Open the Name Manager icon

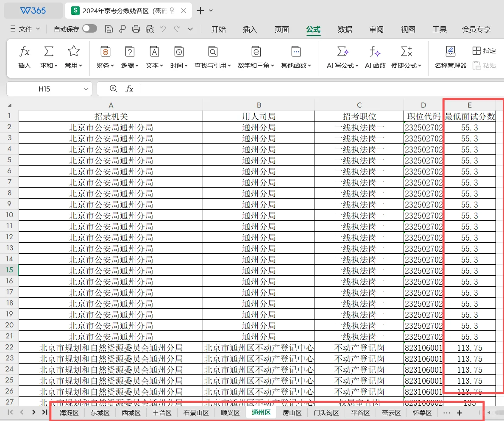pyautogui.click(x=451, y=51)
